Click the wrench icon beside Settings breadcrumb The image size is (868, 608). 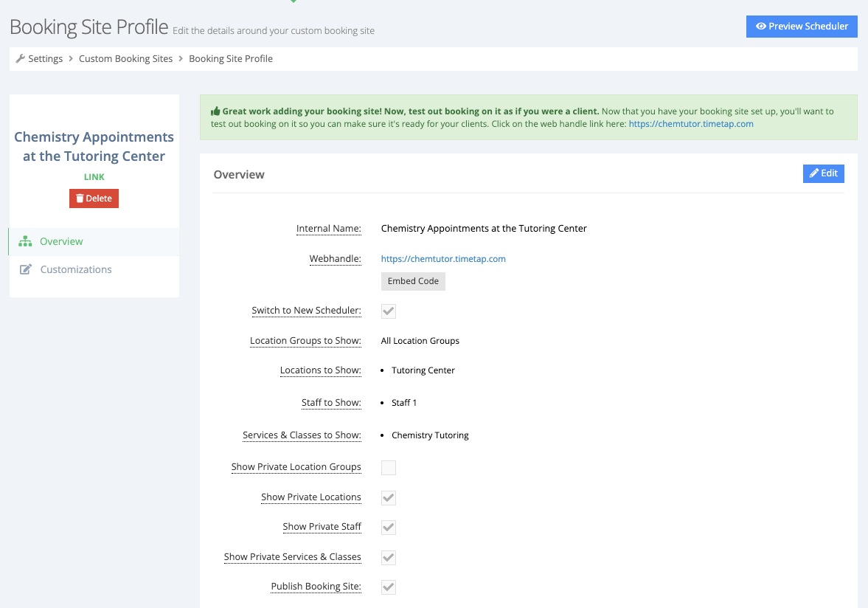coord(21,59)
